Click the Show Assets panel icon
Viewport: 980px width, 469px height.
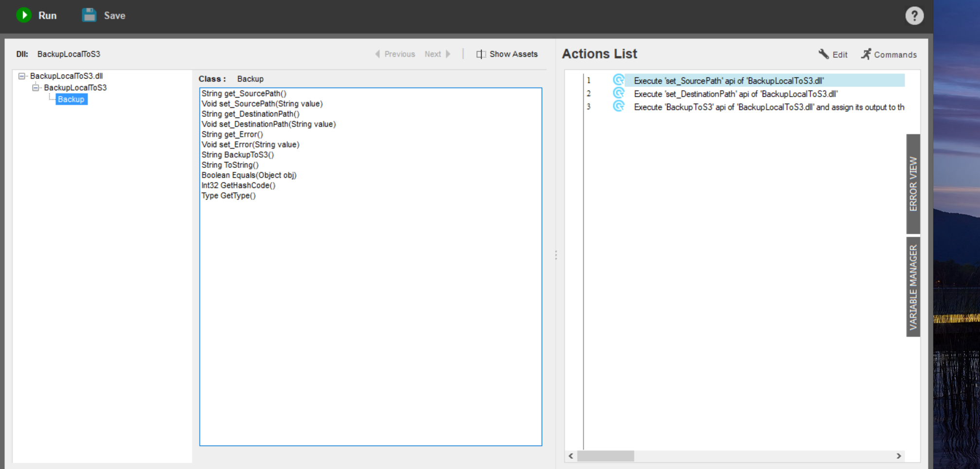[x=481, y=54]
